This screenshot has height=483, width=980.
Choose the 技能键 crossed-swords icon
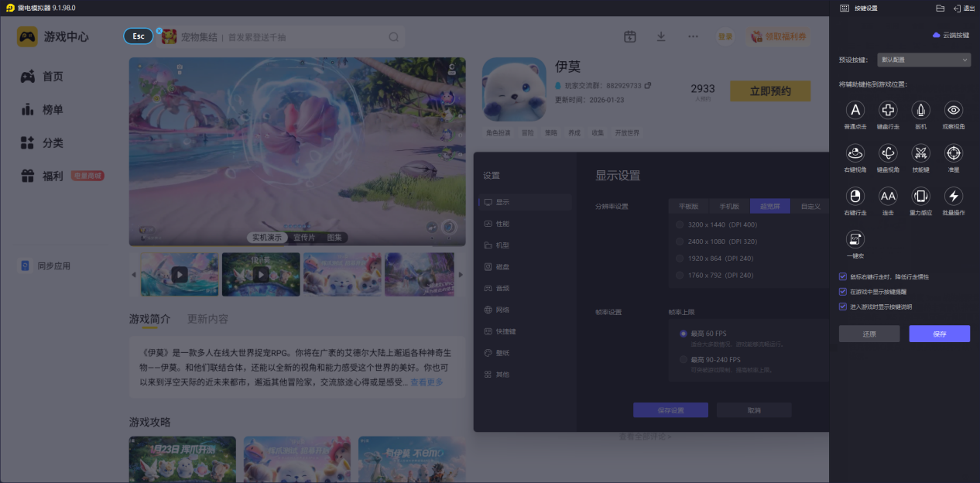(920, 153)
